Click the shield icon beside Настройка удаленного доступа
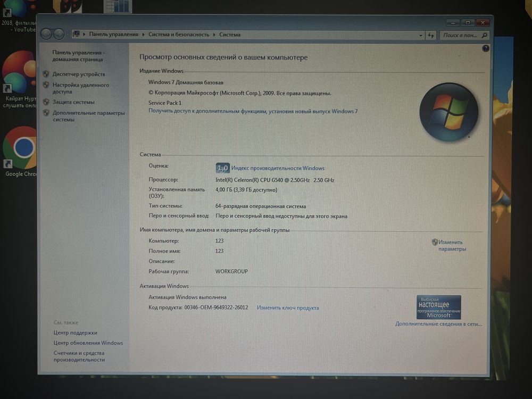Viewport: 532px width, 399px height. point(46,85)
